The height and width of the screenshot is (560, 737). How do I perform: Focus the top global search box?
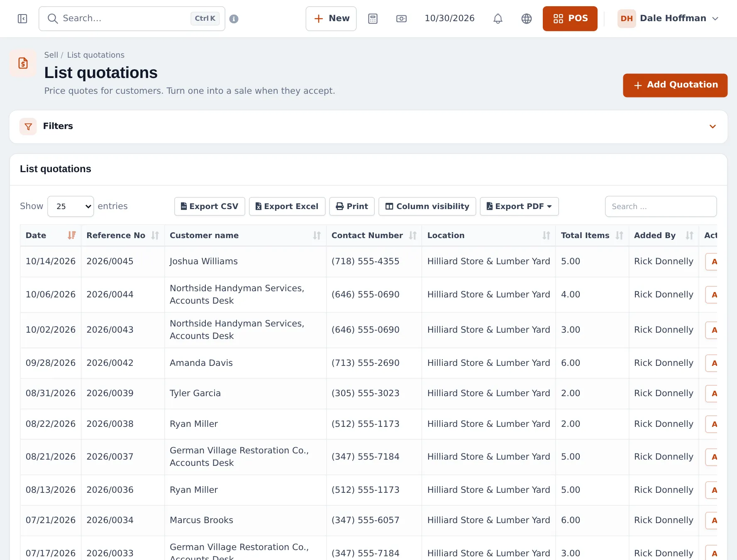[x=132, y=19]
